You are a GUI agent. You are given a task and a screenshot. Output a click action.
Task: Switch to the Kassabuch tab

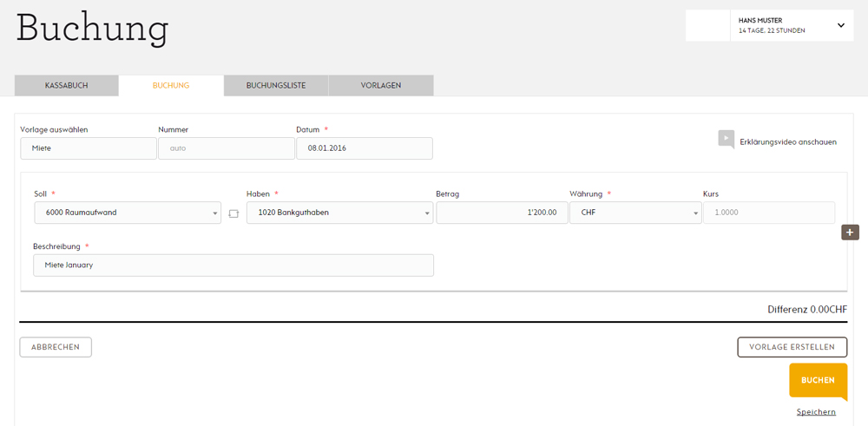pos(67,86)
